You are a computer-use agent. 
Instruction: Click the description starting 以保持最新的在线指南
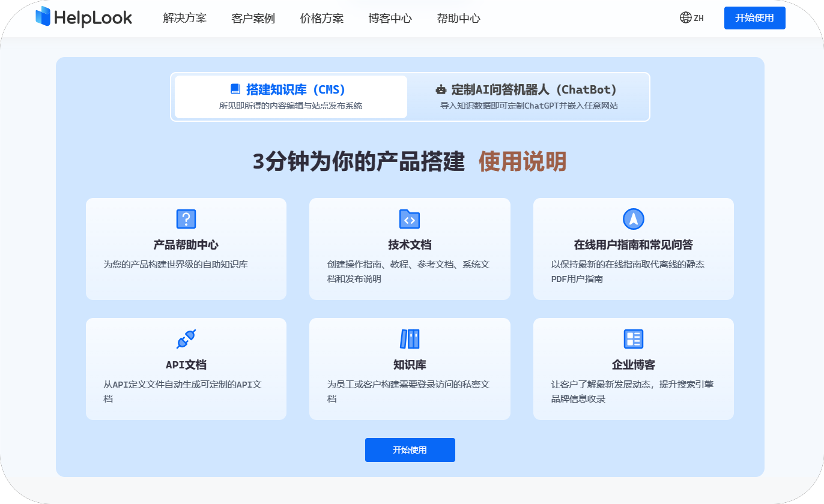point(628,271)
